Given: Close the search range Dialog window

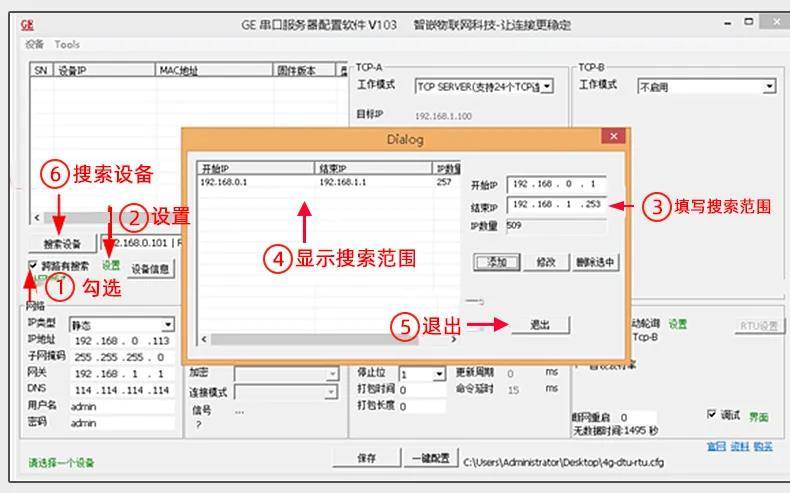Looking at the screenshot, I should 613,138.
